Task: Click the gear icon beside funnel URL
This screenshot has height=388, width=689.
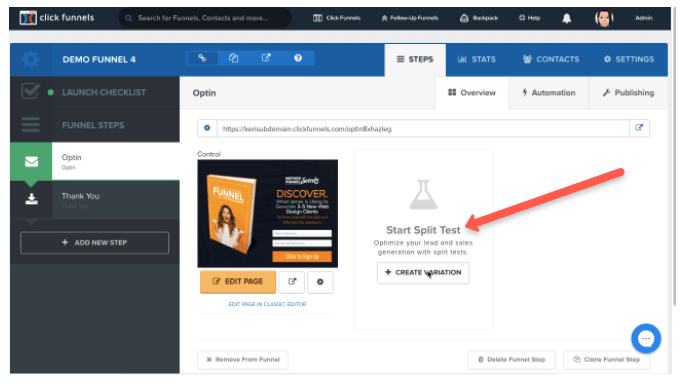Action: (207, 128)
